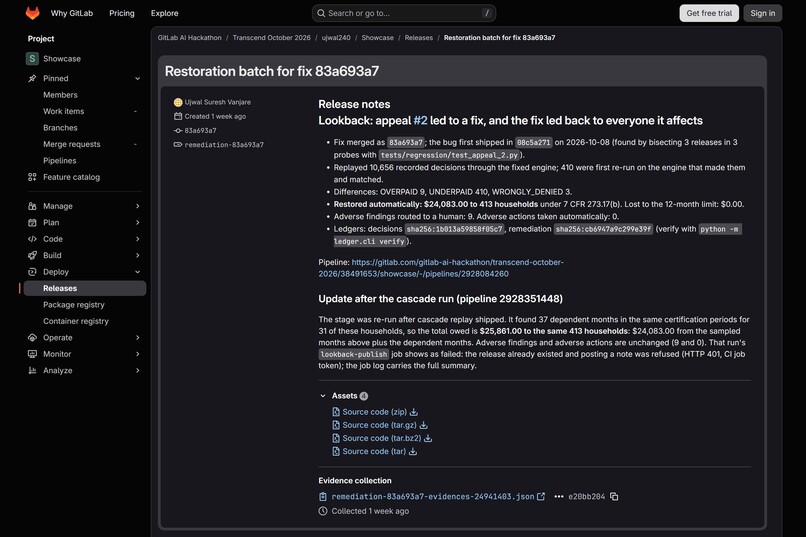Copy evidence SHA e28bb284

pyautogui.click(x=614, y=496)
